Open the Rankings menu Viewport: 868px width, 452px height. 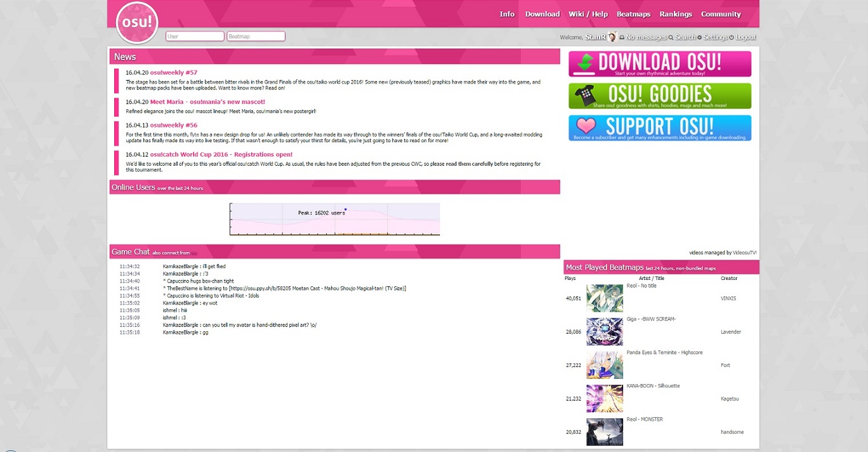675,13
